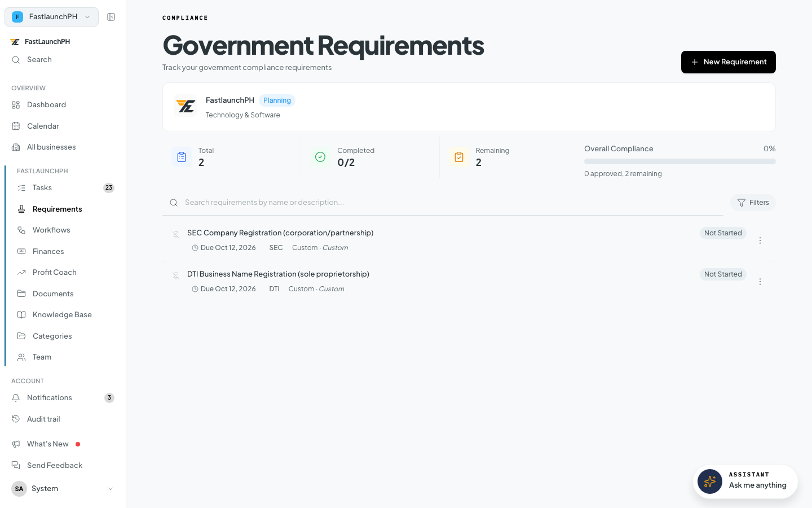This screenshot has height=508, width=812.
Task: Click Not Started status of DTI requirement
Action: click(723, 274)
